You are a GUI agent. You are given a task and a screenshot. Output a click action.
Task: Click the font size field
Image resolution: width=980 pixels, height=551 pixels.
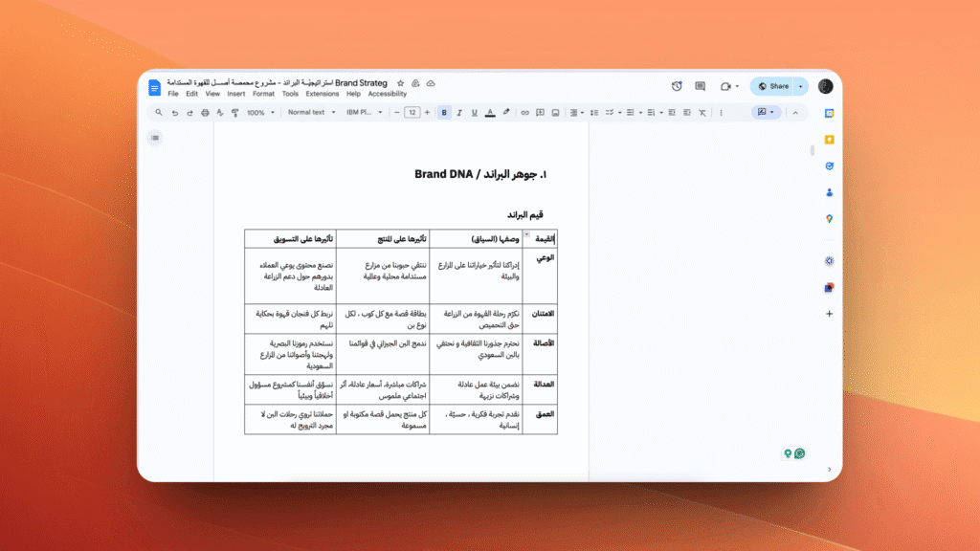click(x=412, y=113)
